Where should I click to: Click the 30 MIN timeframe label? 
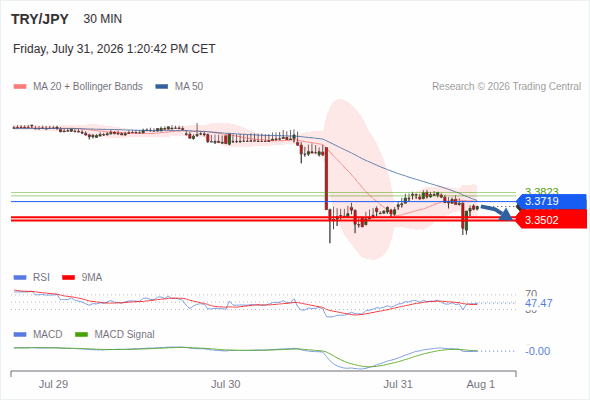[x=103, y=19]
